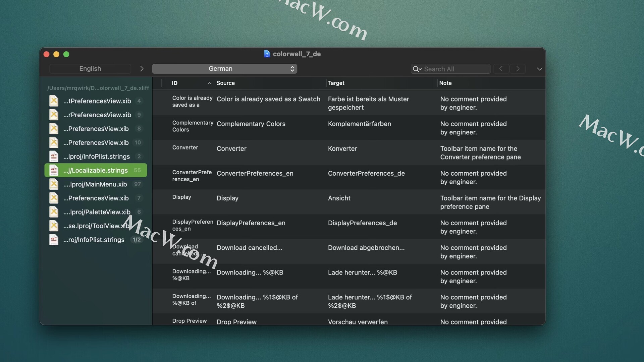The image size is (644, 362).
Task: Select target 'Vorschau verwerfen'
Action: tap(358, 322)
